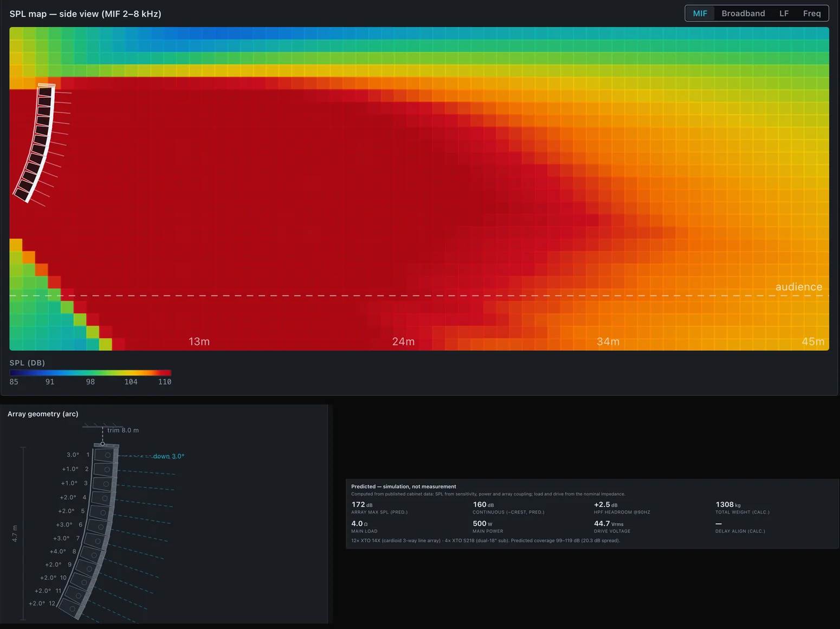The image size is (840, 629).
Task: Click the SPL color gradient legend bar
Action: [x=90, y=373]
